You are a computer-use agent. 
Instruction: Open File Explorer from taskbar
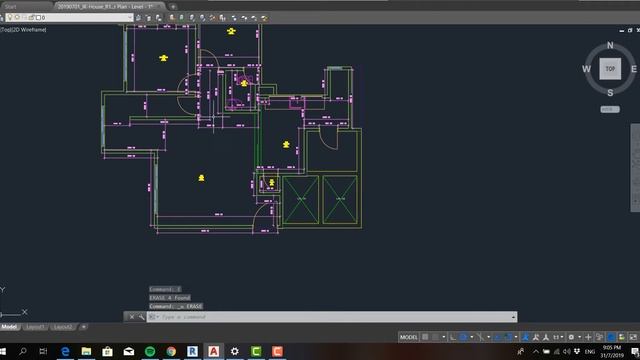pos(86,351)
